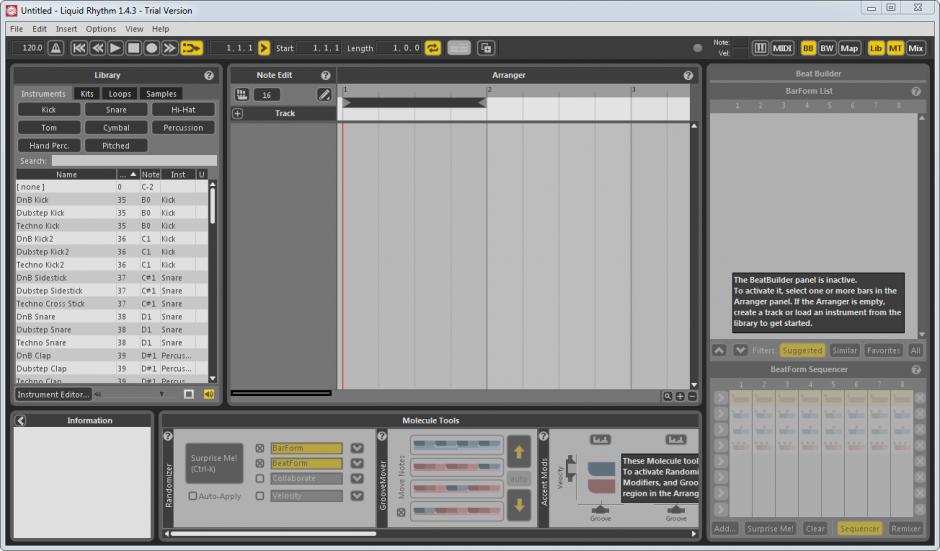Expand the BeatForm randomizer dropdown arrow
The image size is (940, 551).
[357, 463]
